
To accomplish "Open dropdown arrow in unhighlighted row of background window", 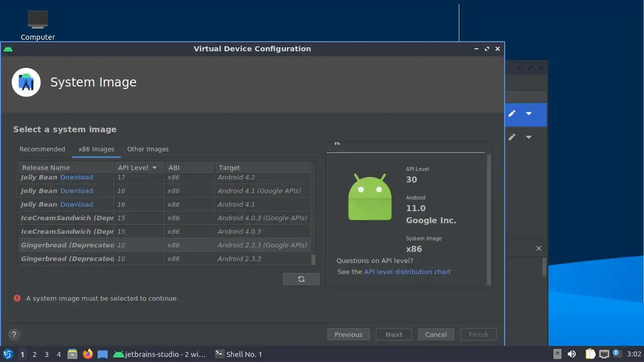I will pyautogui.click(x=529, y=137).
